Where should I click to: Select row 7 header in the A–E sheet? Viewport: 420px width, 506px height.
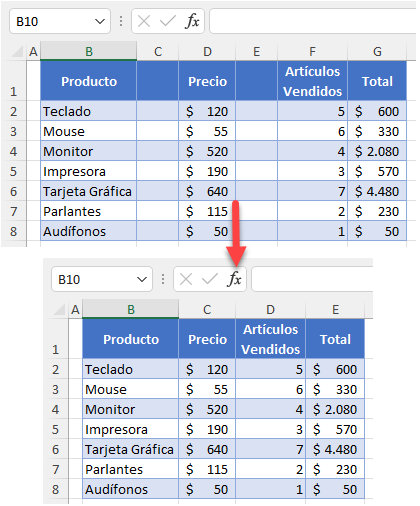pos(55,469)
